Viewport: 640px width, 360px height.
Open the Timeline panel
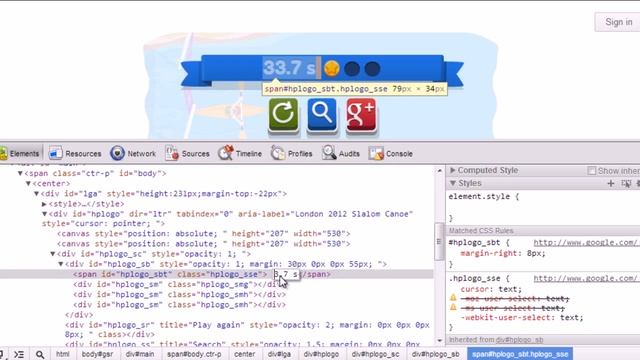[240, 153]
